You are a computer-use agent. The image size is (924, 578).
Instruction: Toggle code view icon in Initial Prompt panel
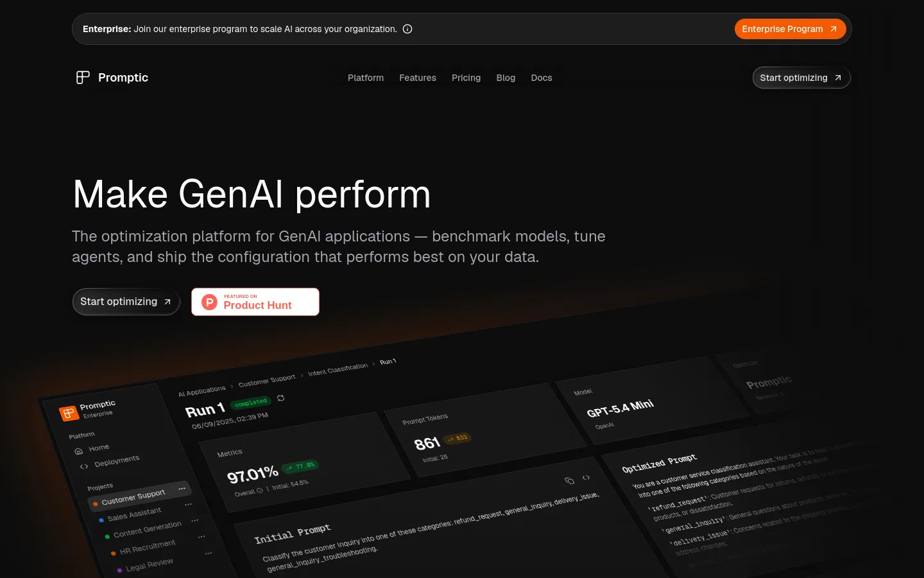point(586,477)
